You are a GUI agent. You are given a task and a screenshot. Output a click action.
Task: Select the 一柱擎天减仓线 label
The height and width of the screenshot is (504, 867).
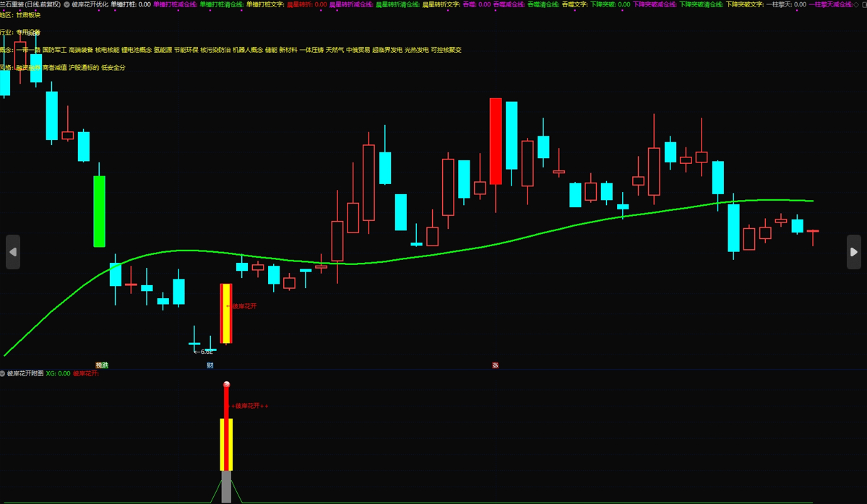point(830,4)
